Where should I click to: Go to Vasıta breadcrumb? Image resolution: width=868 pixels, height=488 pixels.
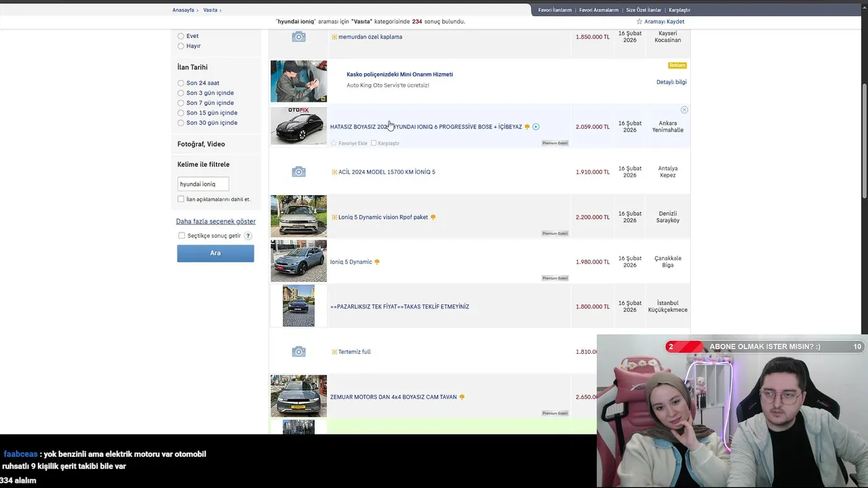[210, 10]
